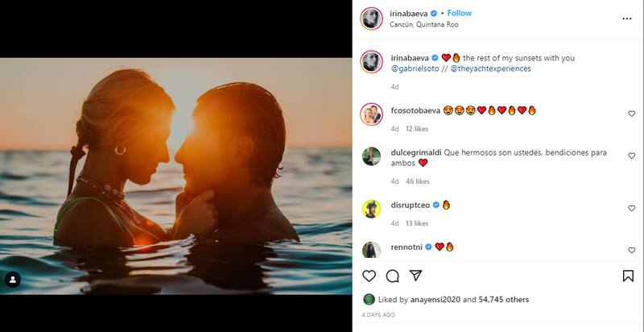The image size is (644, 332).
Task: Open the sunset couple photo
Action: (175, 176)
